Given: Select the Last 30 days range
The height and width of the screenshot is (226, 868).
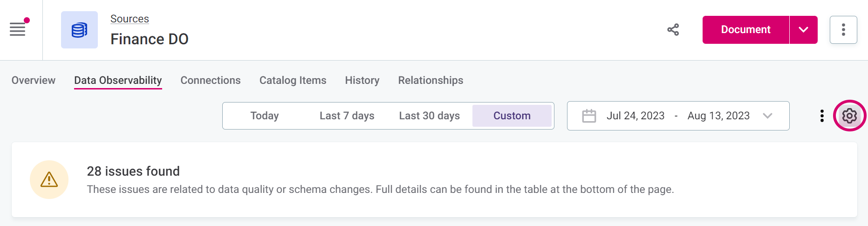Looking at the screenshot, I should (429, 116).
